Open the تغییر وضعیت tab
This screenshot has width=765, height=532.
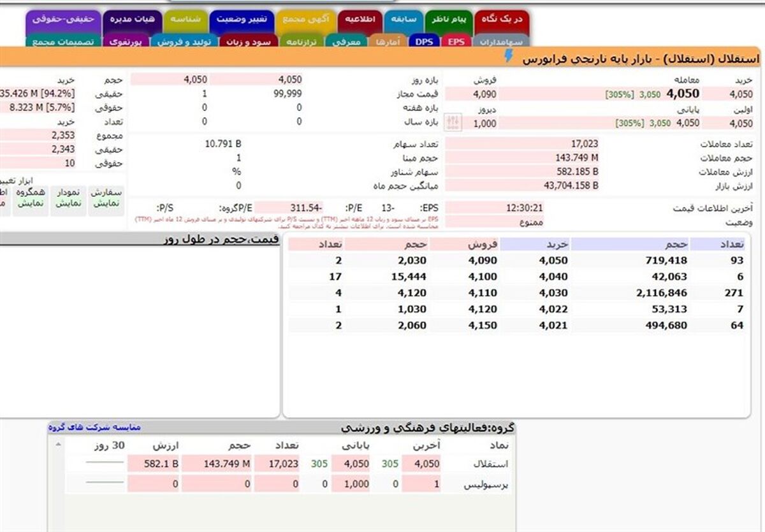(241, 20)
